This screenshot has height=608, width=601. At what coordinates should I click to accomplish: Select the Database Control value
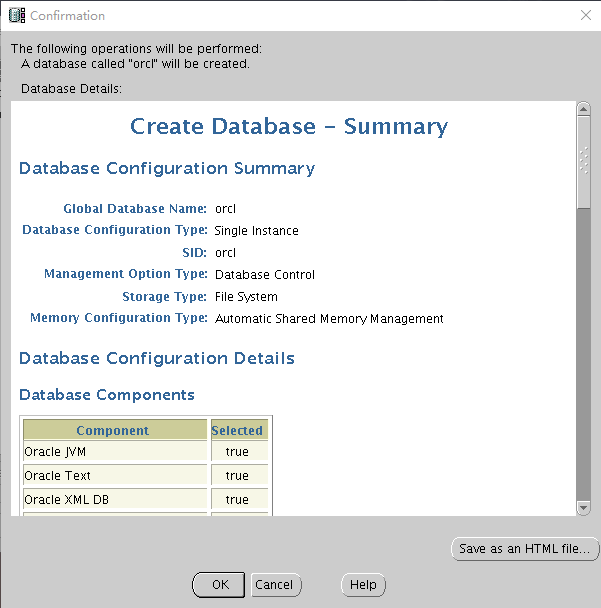coord(265,275)
